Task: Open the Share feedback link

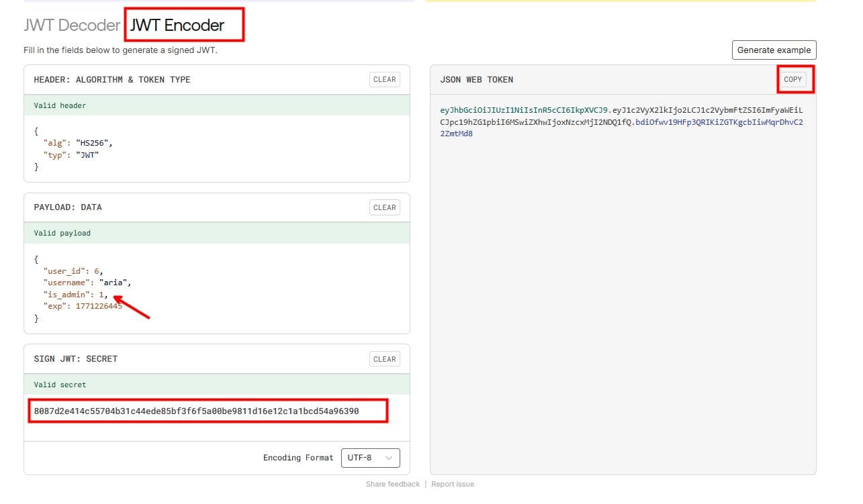Action: (392, 484)
